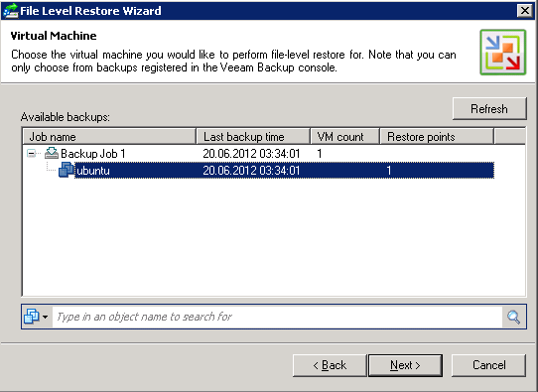Viewport: 538px width, 392px height.
Task: Click the VM count value 1 for Backup Job 1
Action: 320,153
